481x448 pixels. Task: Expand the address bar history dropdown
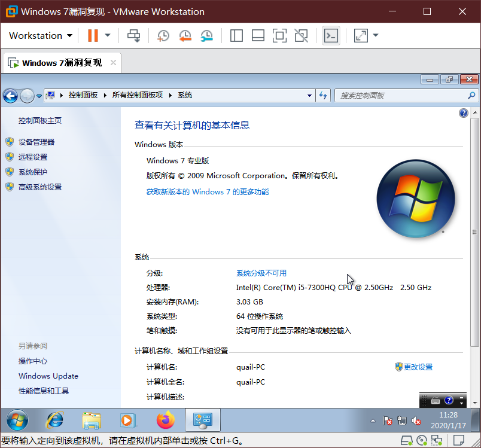click(309, 96)
